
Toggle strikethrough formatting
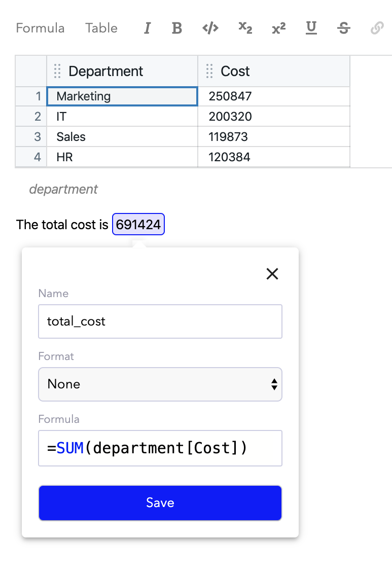click(x=344, y=28)
